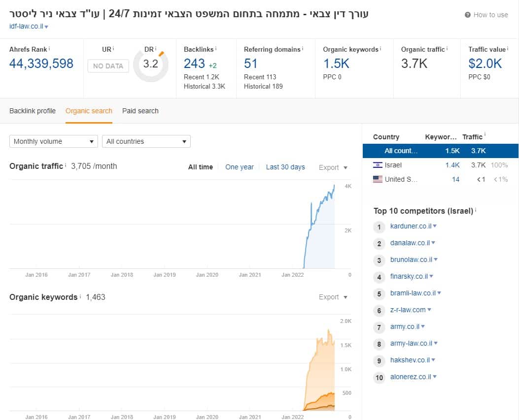Open the All countries dropdown
Viewport: 519px width, 420px height.
tap(146, 141)
